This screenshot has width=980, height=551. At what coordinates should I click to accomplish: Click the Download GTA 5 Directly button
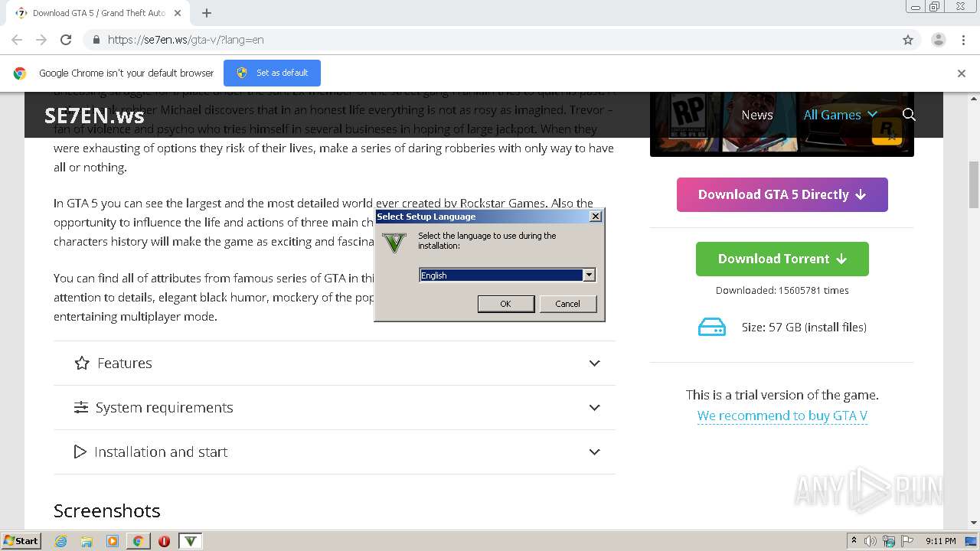(x=782, y=194)
